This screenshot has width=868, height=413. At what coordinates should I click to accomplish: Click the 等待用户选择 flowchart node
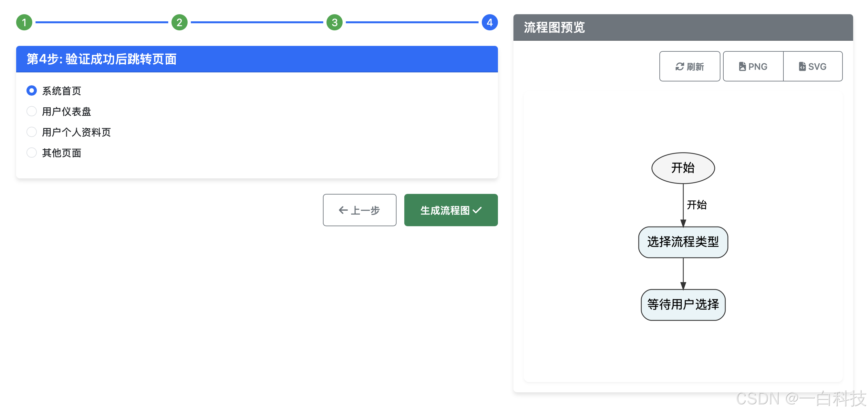tap(683, 304)
